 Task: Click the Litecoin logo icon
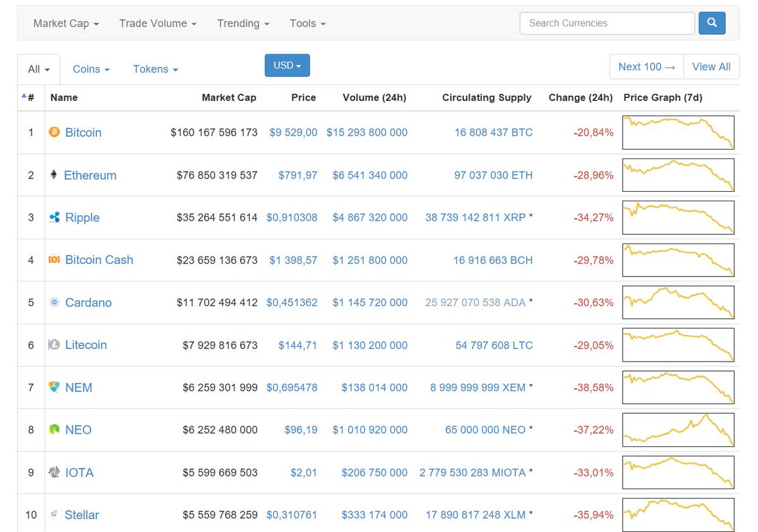[x=54, y=345]
